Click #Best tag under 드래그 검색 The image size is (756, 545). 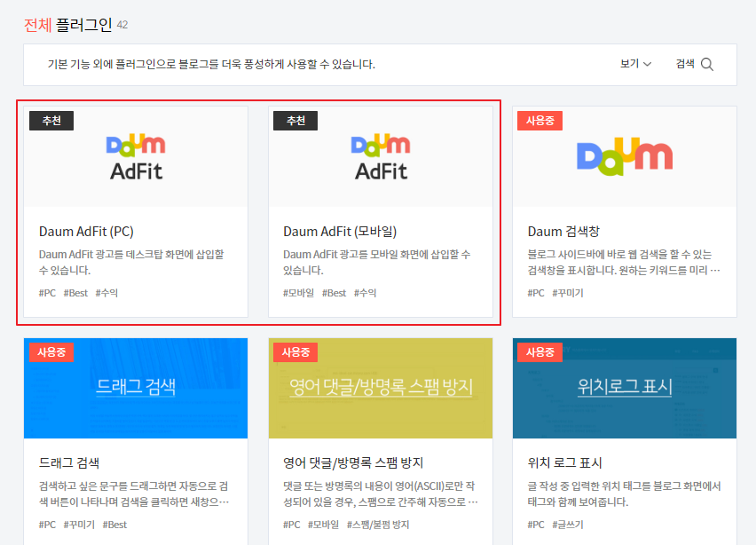coord(114,525)
